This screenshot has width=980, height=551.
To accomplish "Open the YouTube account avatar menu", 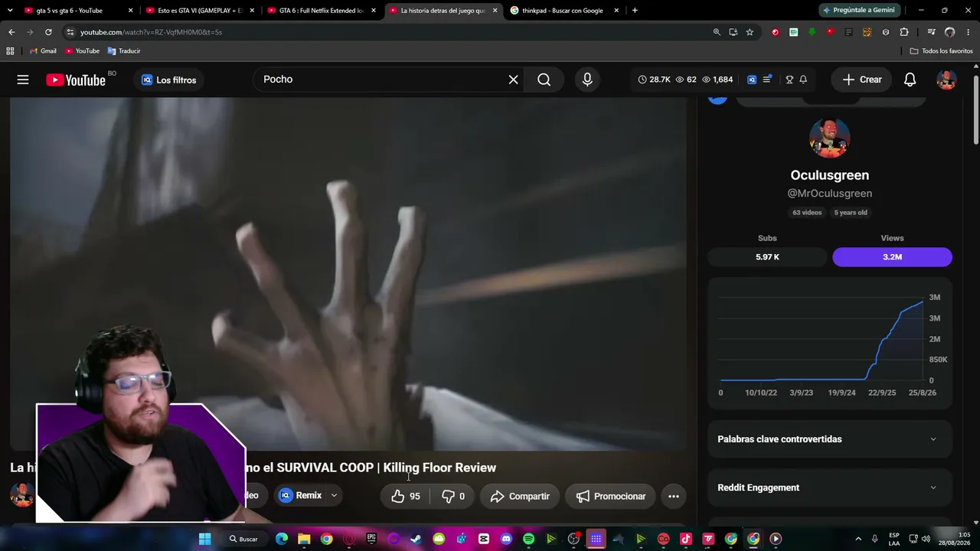I will pyautogui.click(x=947, y=80).
